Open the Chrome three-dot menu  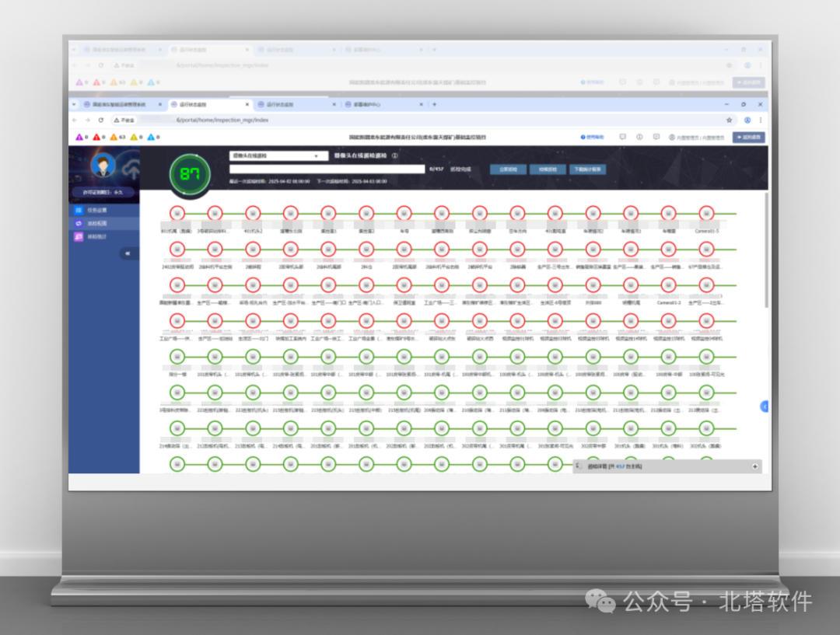click(760, 120)
